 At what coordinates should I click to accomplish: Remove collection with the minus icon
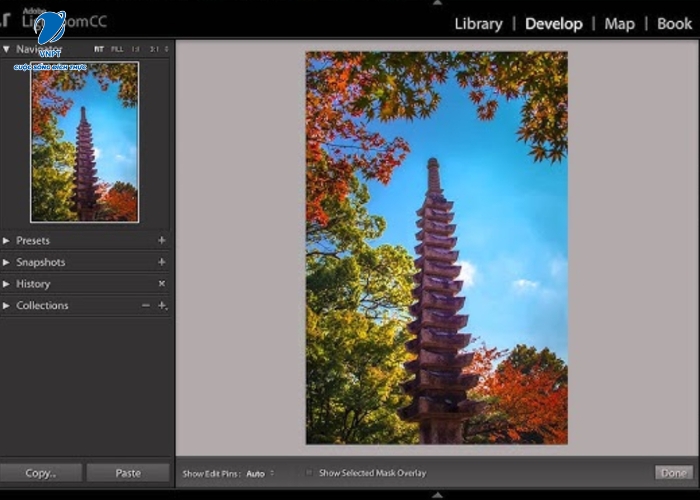pyautogui.click(x=146, y=305)
